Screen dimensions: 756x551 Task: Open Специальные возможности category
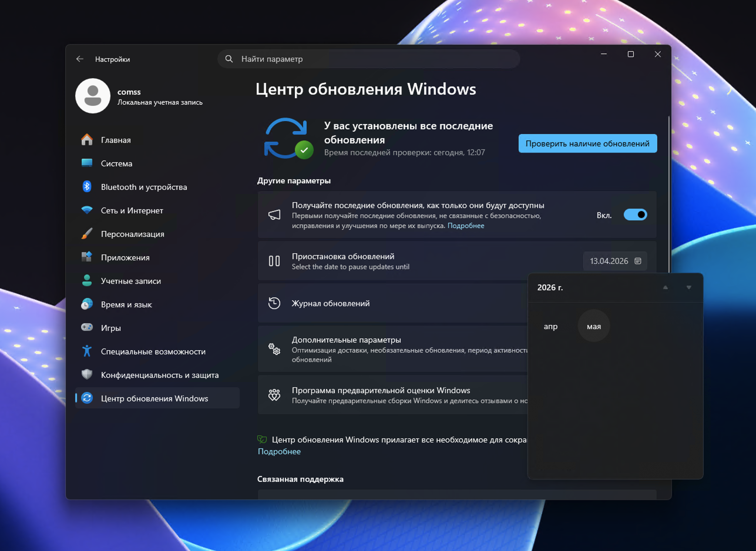[x=153, y=351]
